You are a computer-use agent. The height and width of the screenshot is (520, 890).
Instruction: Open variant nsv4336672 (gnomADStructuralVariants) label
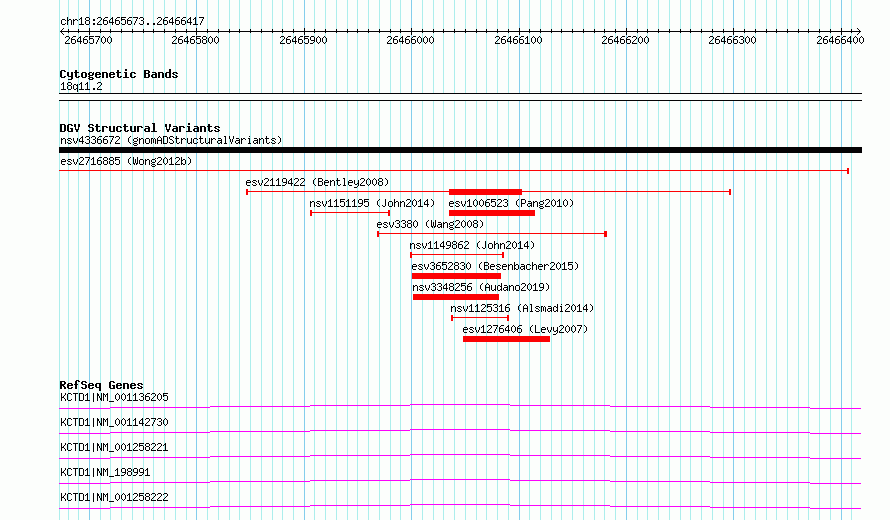171,140
